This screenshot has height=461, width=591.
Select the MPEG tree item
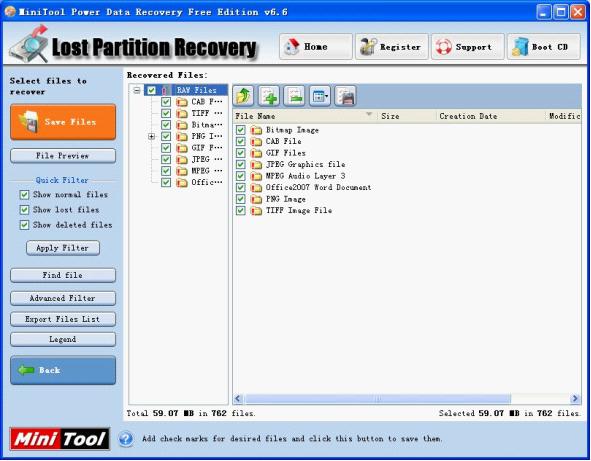point(207,171)
